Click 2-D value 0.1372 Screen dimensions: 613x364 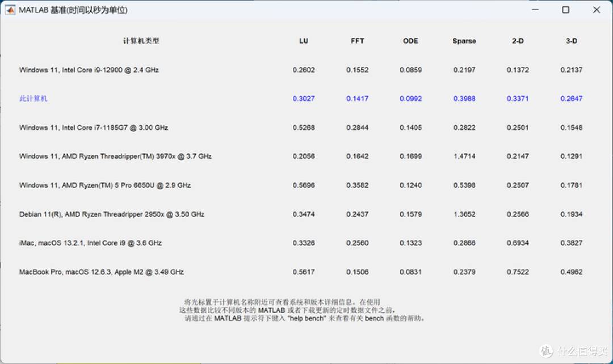(518, 70)
